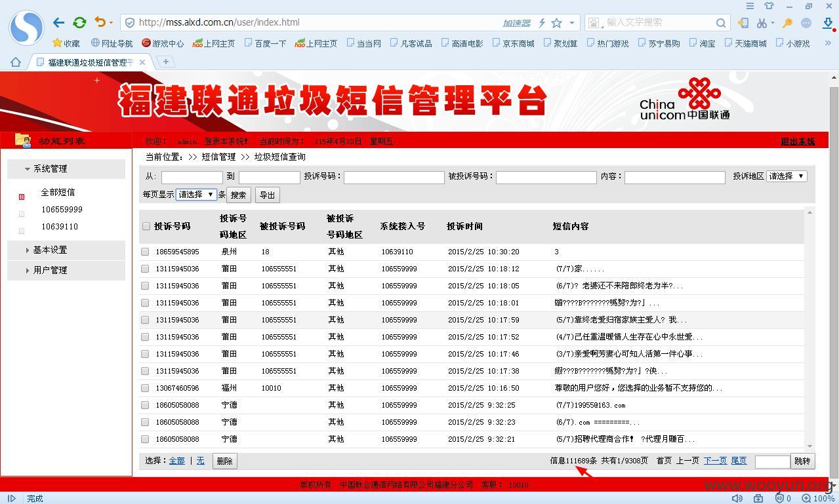
Task: Open the search engine paw selector
Action: pyautogui.click(x=594, y=23)
